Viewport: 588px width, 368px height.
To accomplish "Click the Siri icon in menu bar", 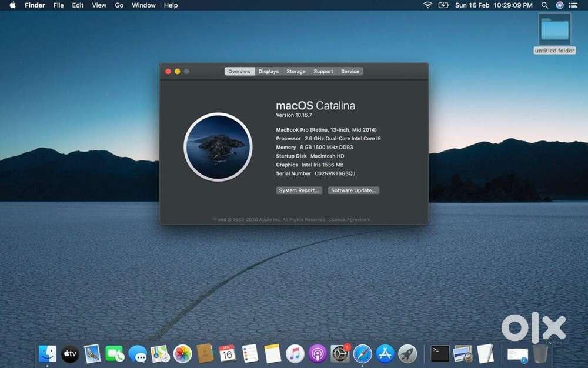I will tap(560, 5).
